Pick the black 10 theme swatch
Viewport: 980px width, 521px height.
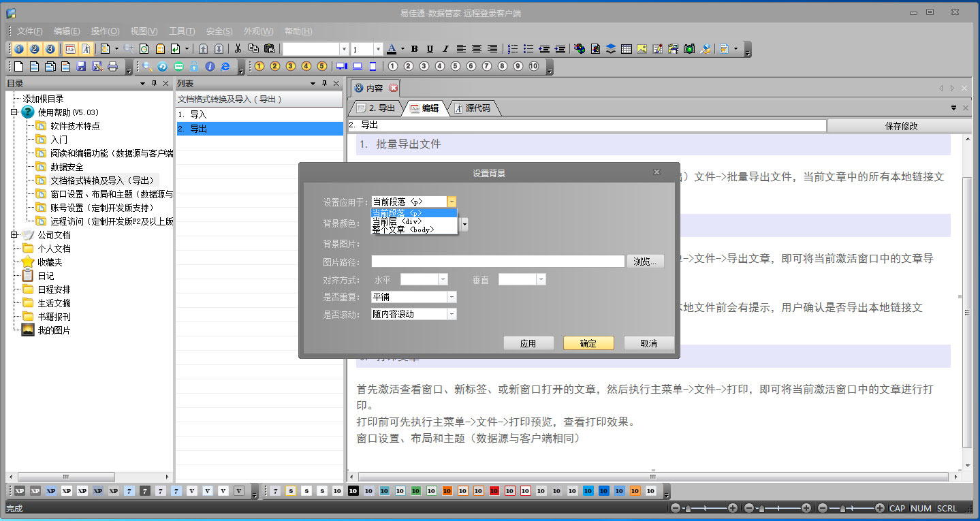coord(353,490)
